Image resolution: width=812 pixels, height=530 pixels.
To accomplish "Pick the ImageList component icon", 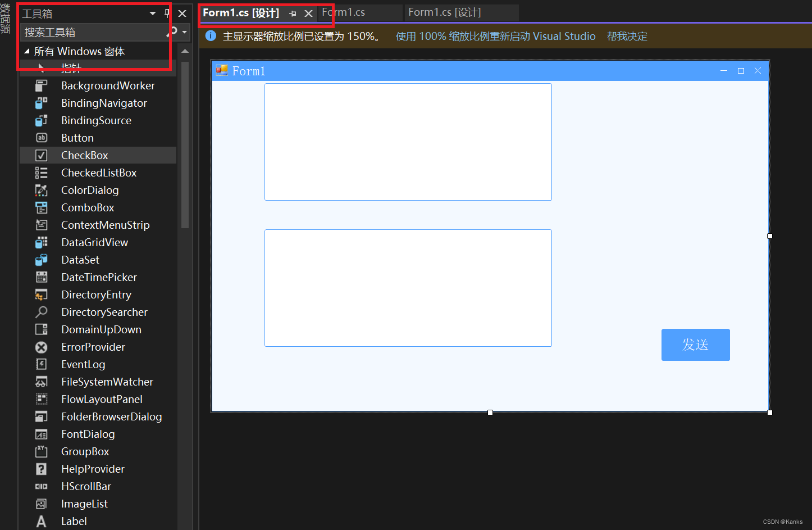I will click(x=42, y=504).
